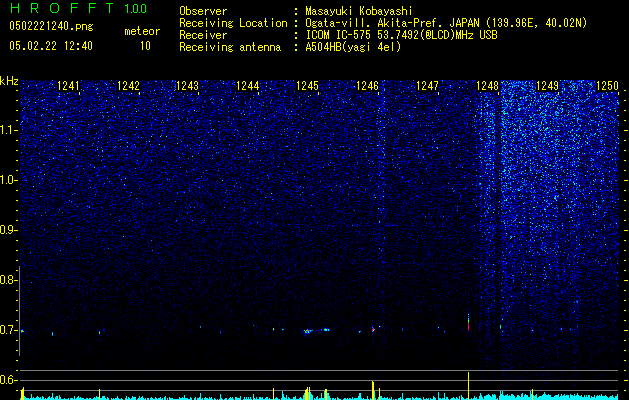Select the filename 0502221240.png

[51, 26]
